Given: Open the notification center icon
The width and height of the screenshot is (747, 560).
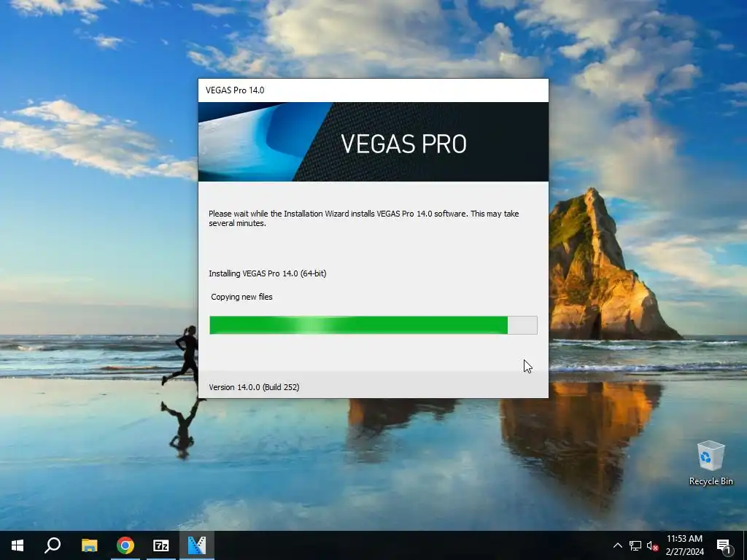Looking at the screenshot, I should pyautogui.click(x=724, y=545).
